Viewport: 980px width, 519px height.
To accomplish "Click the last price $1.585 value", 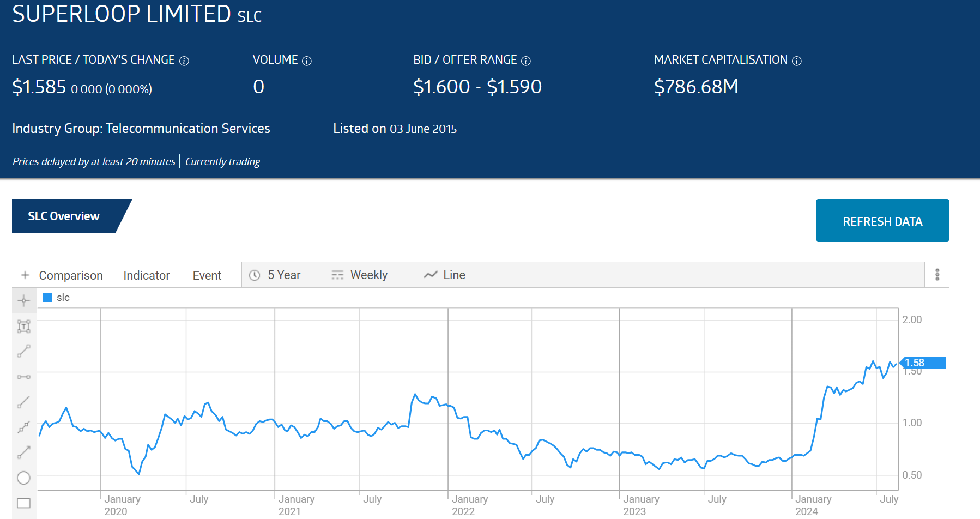I will click(x=39, y=87).
